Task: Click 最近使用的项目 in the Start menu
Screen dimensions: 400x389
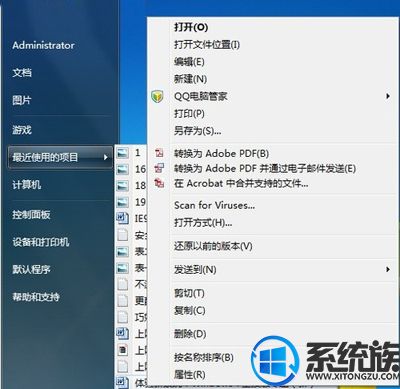Action: pyautogui.click(x=60, y=157)
